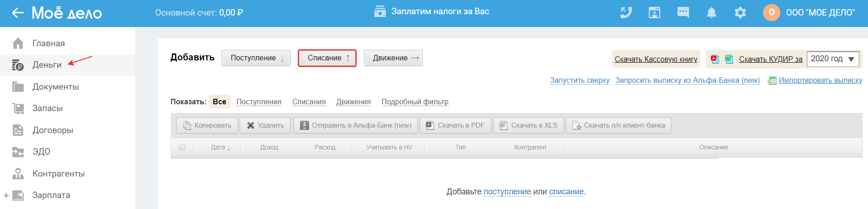Viewport: 868px width, 209px height.
Task: Click Импортировать выписку link
Action: pos(821,80)
